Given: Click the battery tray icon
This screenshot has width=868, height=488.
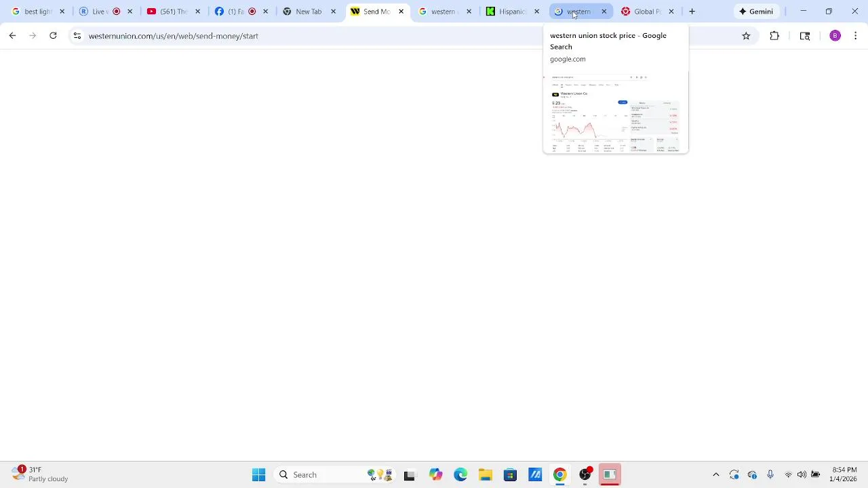Looking at the screenshot, I should pyautogui.click(x=816, y=475).
